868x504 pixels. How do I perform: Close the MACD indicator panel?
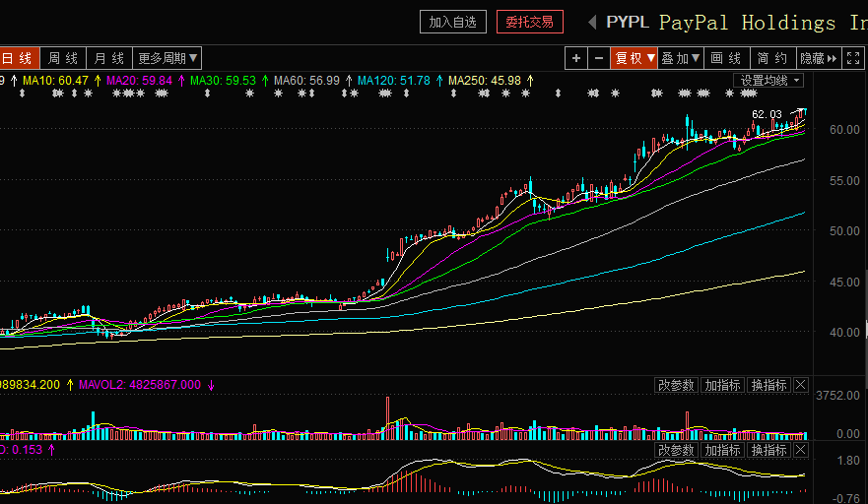(x=800, y=450)
